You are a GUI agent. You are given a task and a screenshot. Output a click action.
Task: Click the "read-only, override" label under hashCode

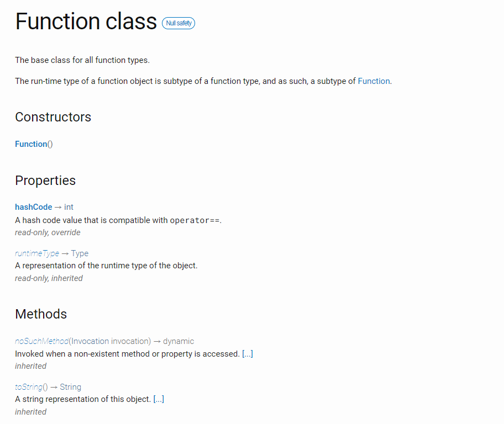tap(48, 232)
